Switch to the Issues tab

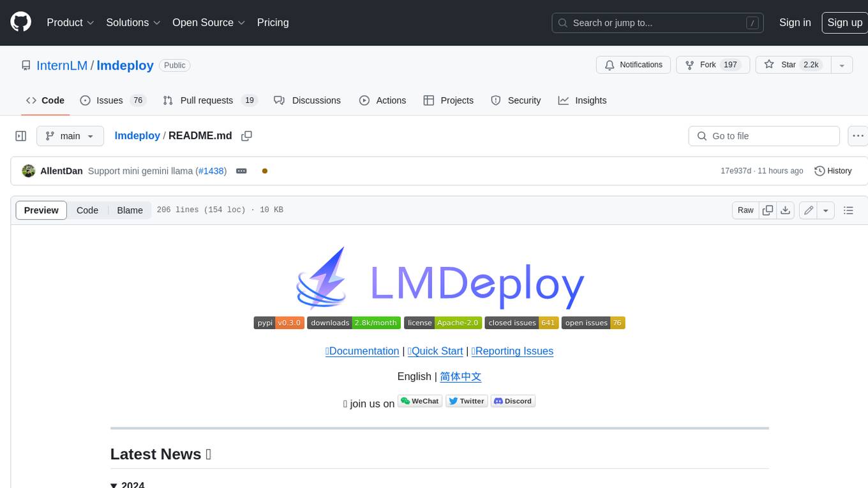point(113,100)
